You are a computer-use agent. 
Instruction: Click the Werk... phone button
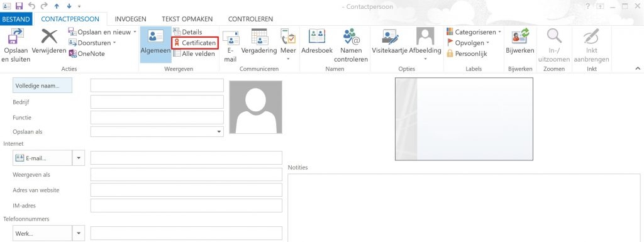pyautogui.click(x=42, y=233)
